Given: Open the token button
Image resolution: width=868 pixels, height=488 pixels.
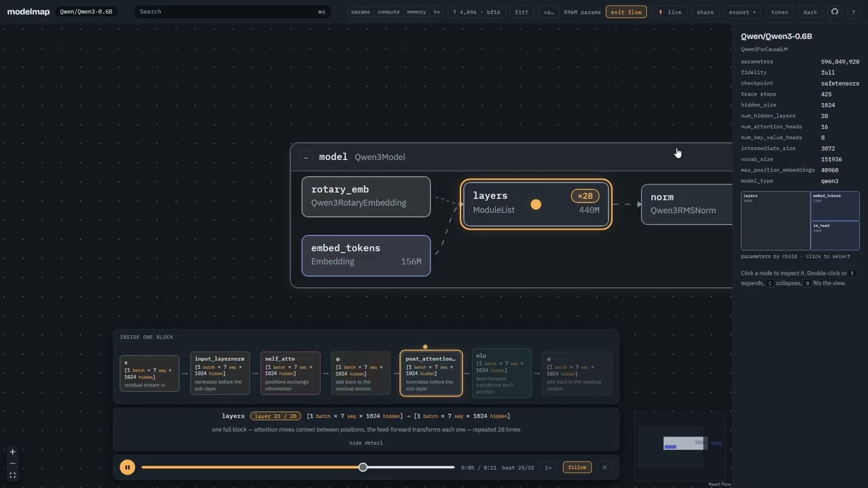Looking at the screenshot, I should point(780,12).
